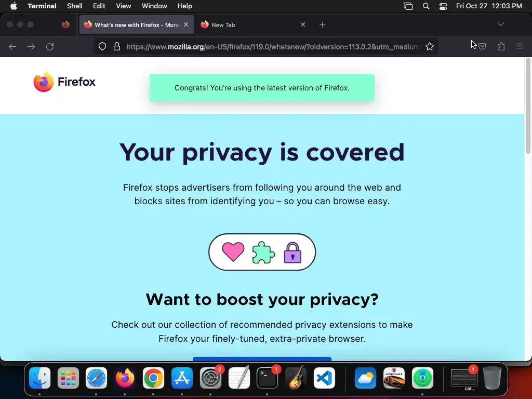Open the Save to Pocket icon
The width and height of the screenshot is (532, 399).
click(482, 46)
